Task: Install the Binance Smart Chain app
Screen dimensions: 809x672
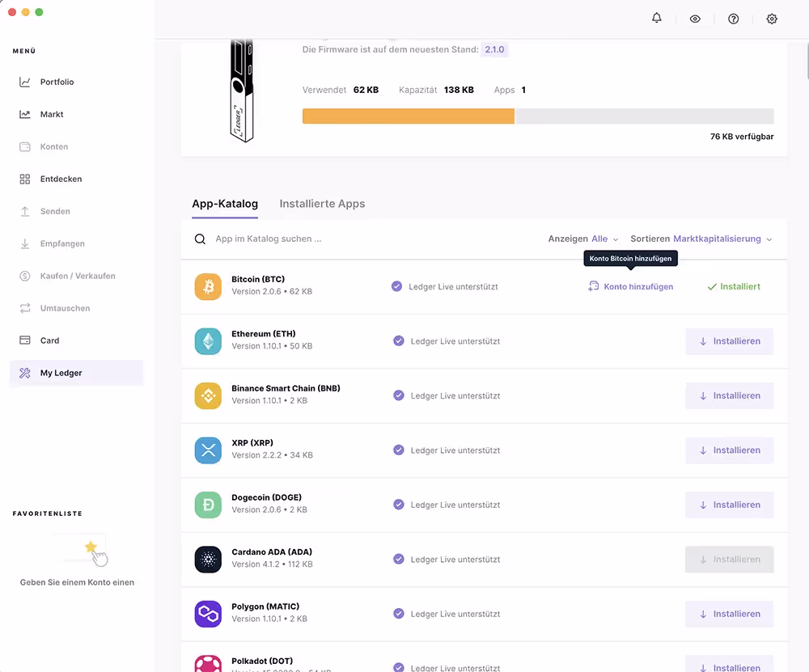Action: pyautogui.click(x=729, y=395)
